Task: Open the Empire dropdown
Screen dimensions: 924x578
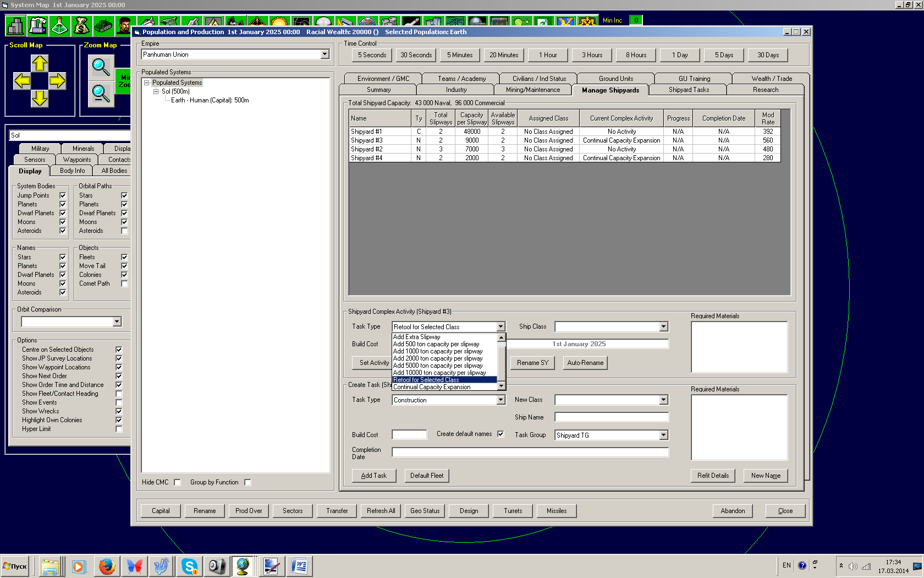Action: [325, 54]
